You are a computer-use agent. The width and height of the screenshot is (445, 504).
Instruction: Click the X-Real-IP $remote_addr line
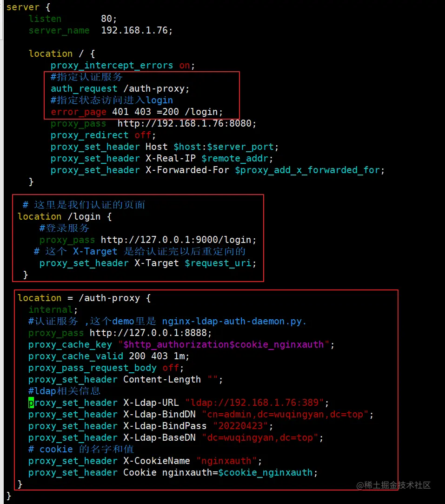(x=162, y=159)
